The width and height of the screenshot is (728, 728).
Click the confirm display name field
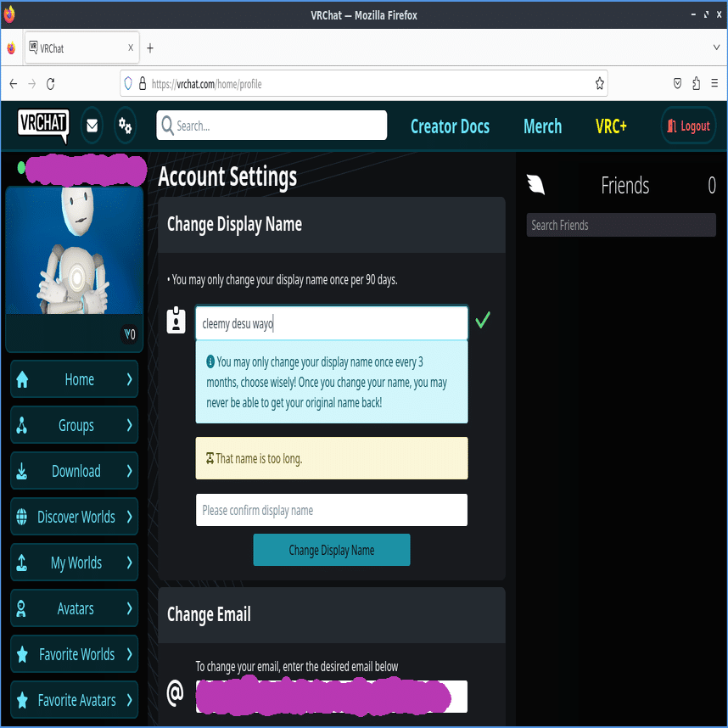pyautogui.click(x=332, y=510)
